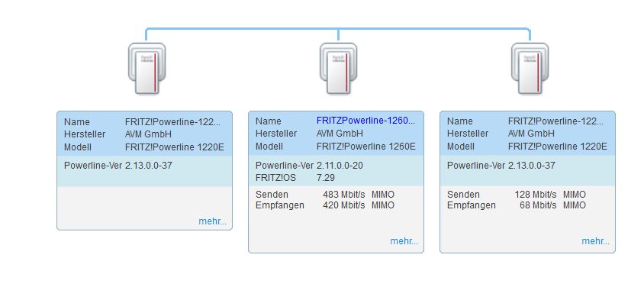Click the Empfangen rate 68 Mbit/s
The width and height of the screenshot is (644, 287).
538,205
